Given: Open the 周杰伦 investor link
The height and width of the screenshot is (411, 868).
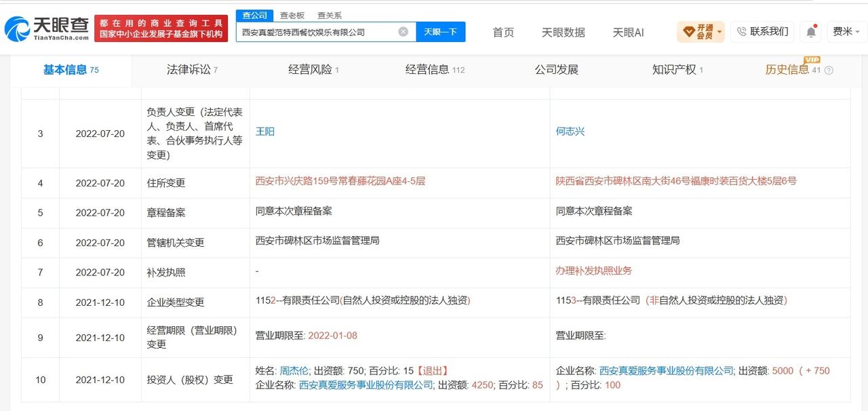Looking at the screenshot, I should (x=294, y=371).
